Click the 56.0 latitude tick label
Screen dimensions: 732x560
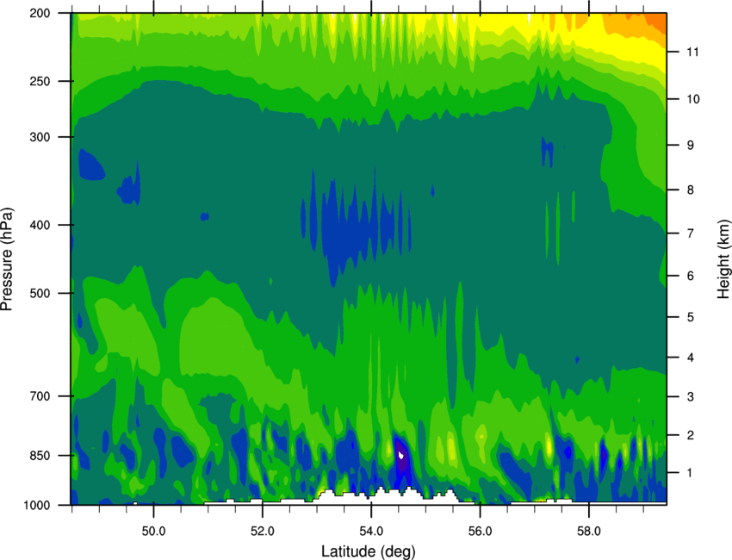click(x=480, y=532)
